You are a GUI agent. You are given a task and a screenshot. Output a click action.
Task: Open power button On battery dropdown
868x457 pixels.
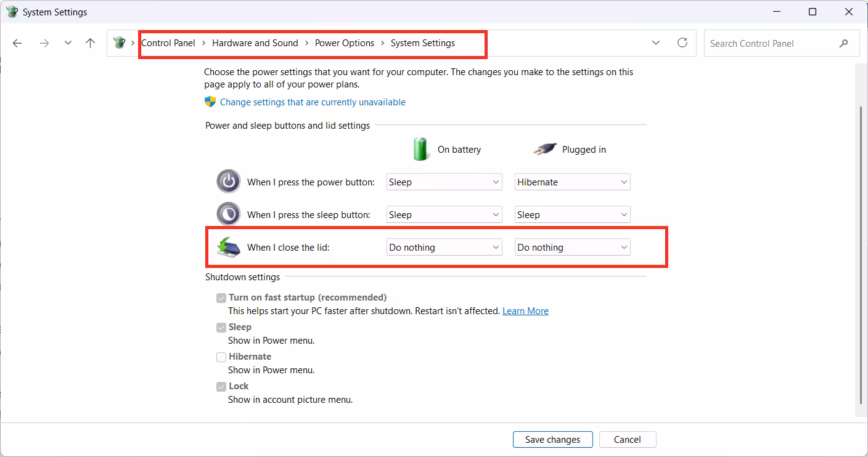[x=444, y=182]
